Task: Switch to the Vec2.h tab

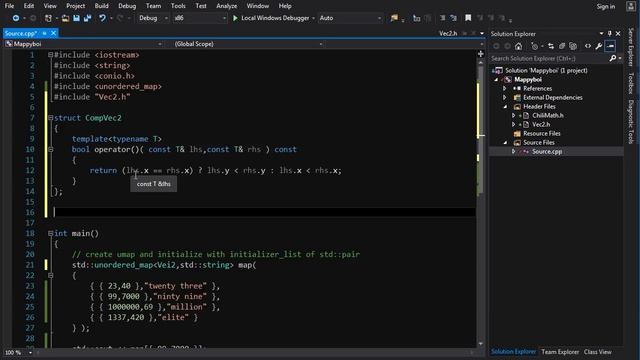Action: pos(448,33)
